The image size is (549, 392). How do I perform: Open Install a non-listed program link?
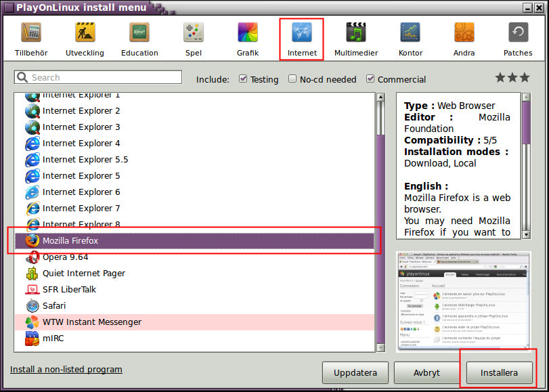point(66,370)
